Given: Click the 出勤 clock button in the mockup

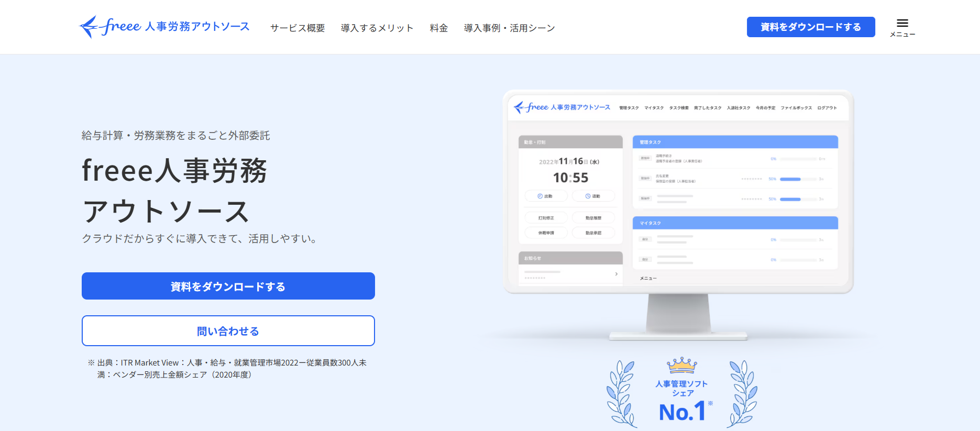Looking at the screenshot, I should tap(546, 196).
